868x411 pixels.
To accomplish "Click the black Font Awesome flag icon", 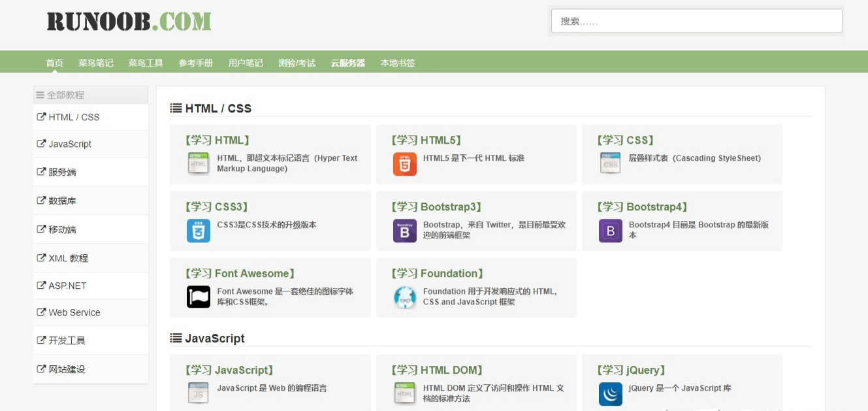I will (199, 297).
